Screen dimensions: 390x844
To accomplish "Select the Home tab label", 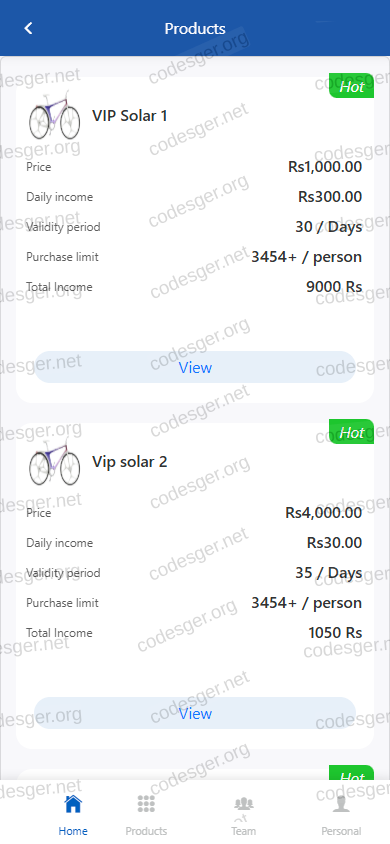I will click(x=73, y=831).
